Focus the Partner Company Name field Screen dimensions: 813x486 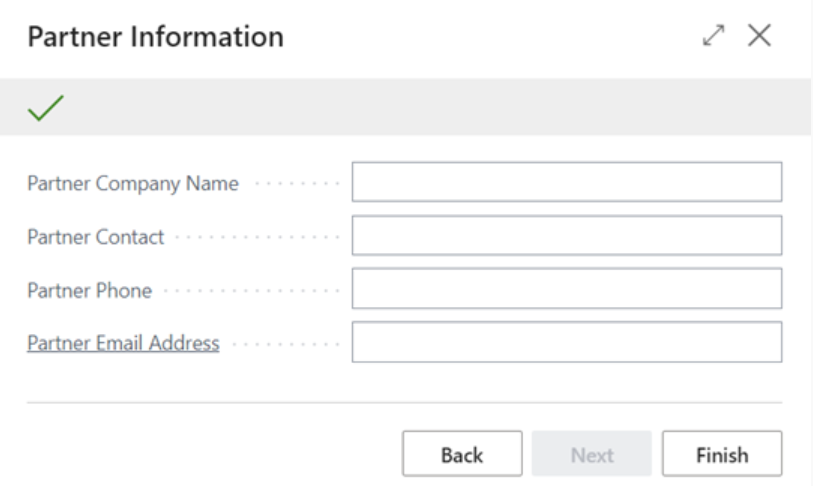[566, 182]
